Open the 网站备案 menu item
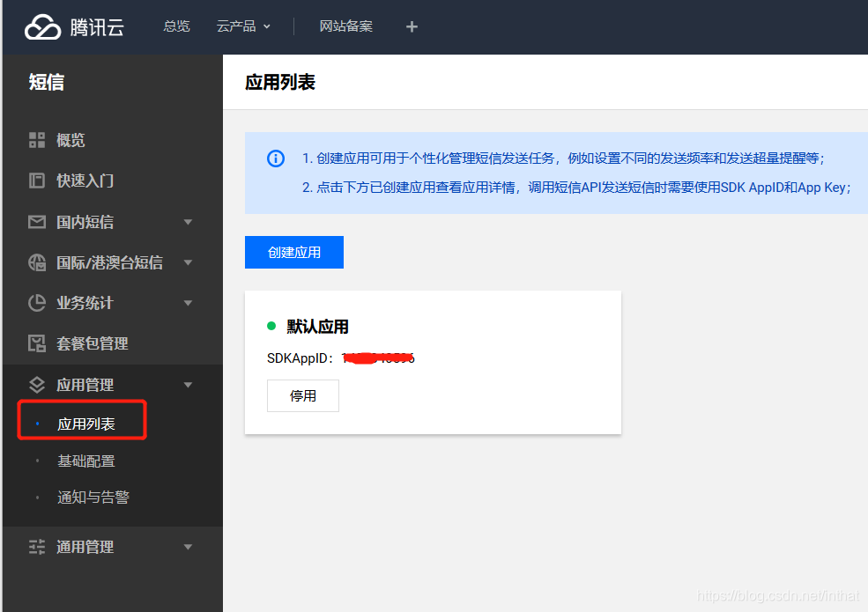 point(346,26)
